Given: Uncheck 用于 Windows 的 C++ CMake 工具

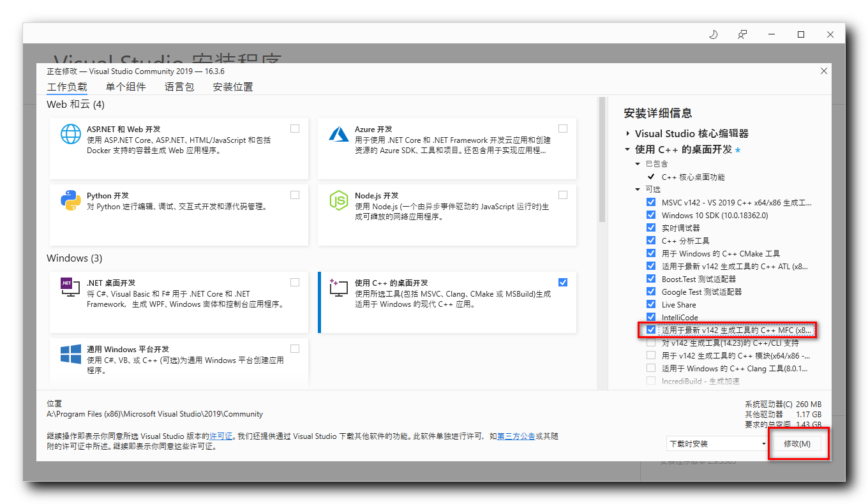Looking at the screenshot, I should click(651, 253).
